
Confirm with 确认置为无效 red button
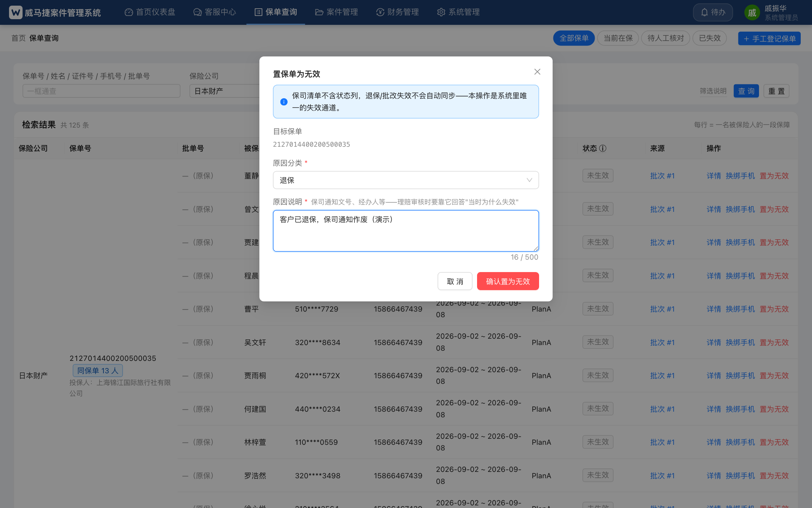[x=508, y=281]
